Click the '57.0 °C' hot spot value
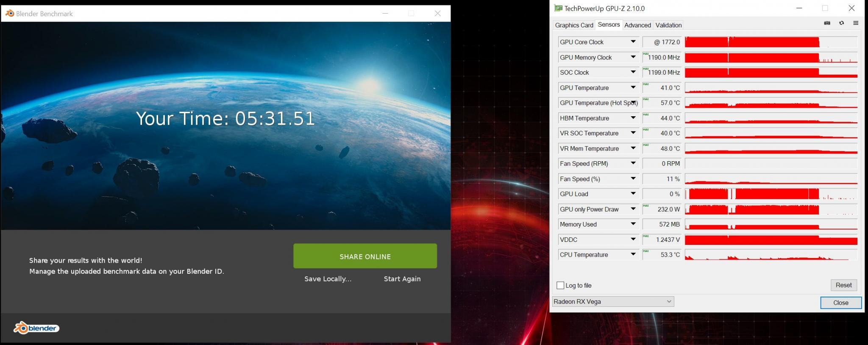868x345 pixels. point(662,103)
